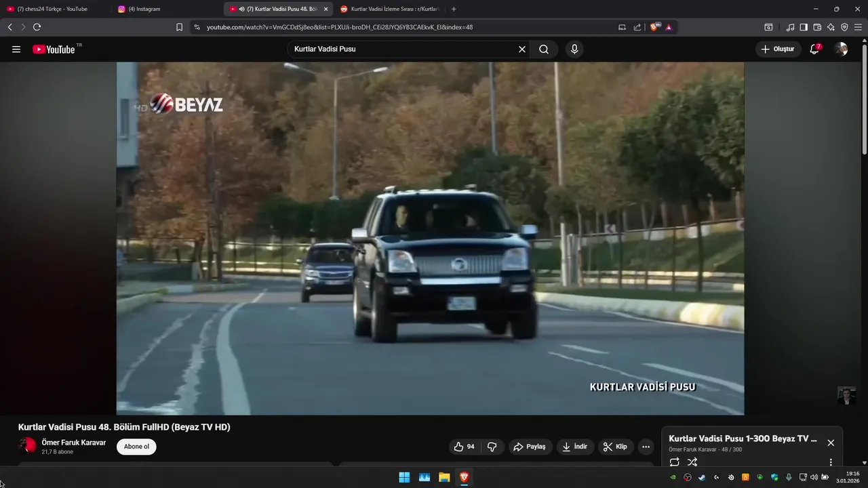The height and width of the screenshot is (488, 868).
Task: Create a clip with the Klip button
Action: pyautogui.click(x=616, y=447)
